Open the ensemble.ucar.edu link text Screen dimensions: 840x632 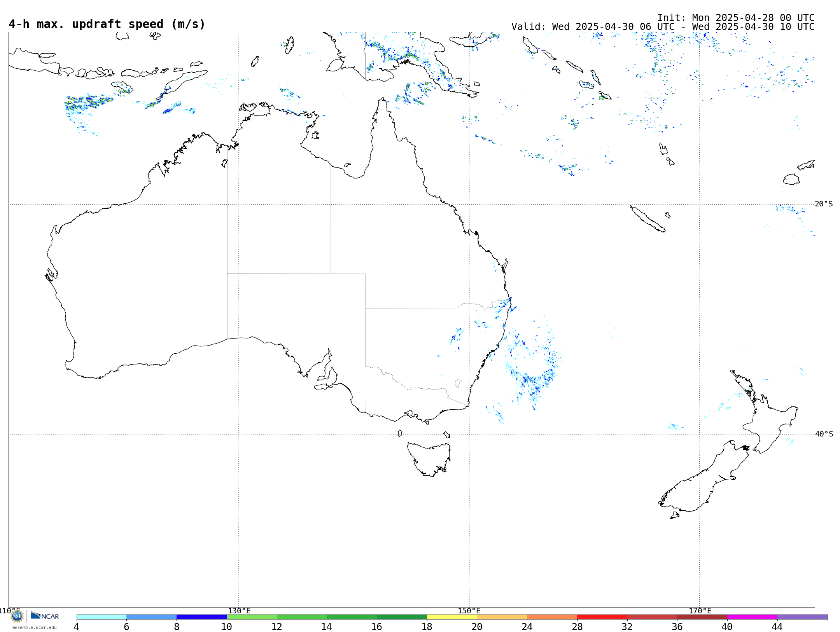[35, 627]
